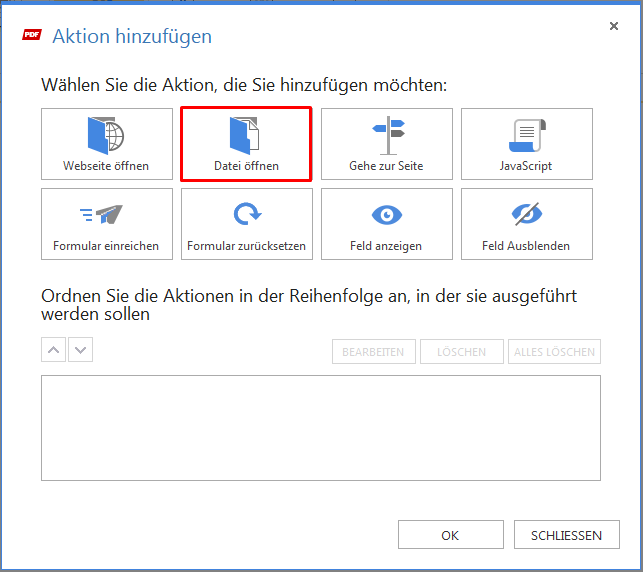This screenshot has width=643, height=572.
Task: Click the red PDF logo icon
Action: 32,35
